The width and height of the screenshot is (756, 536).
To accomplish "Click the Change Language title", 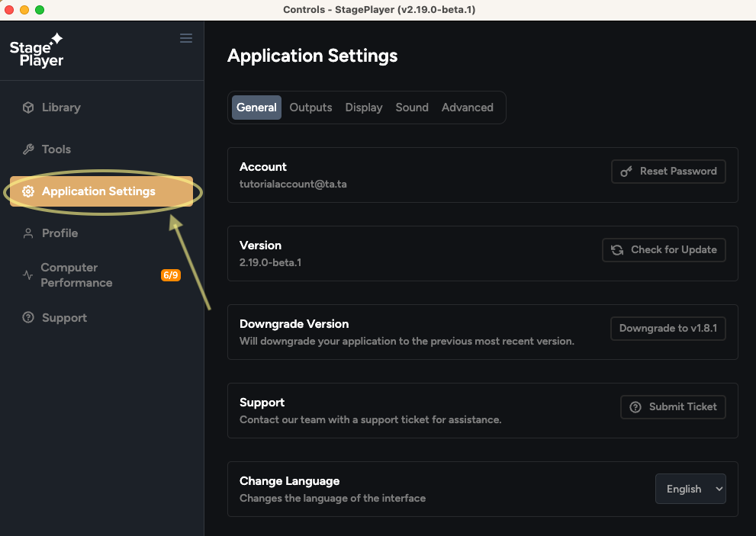I will [289, 481].
